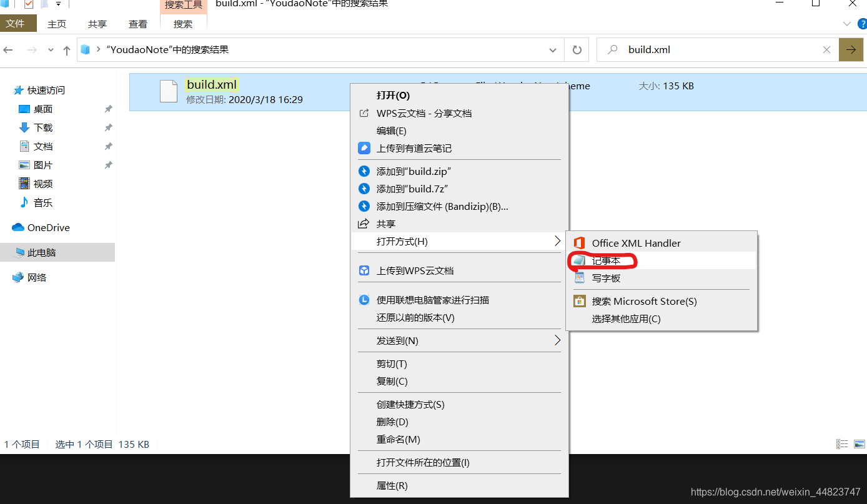Click the share icon next to 共享
Viewport: 867px width, 504px height.
pyautogui.click(x=364, y=224)
